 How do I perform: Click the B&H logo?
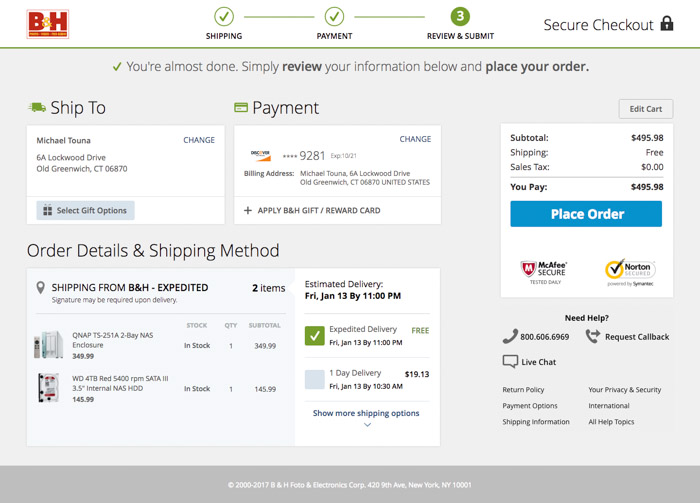48,24
